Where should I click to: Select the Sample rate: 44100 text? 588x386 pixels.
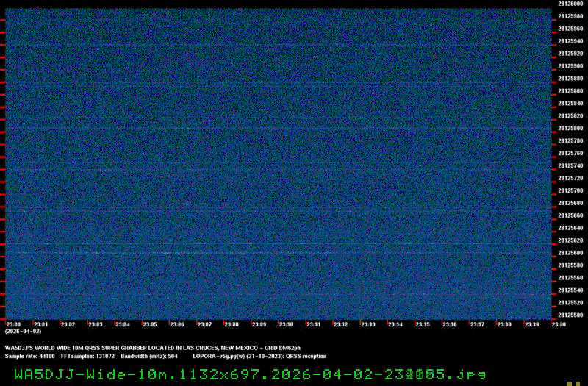(29, 356)
